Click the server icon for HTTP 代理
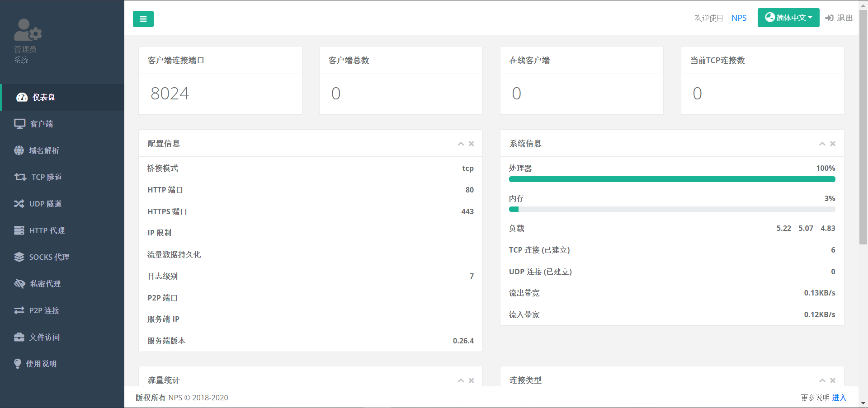868x408 pixels. pos(19,230)
